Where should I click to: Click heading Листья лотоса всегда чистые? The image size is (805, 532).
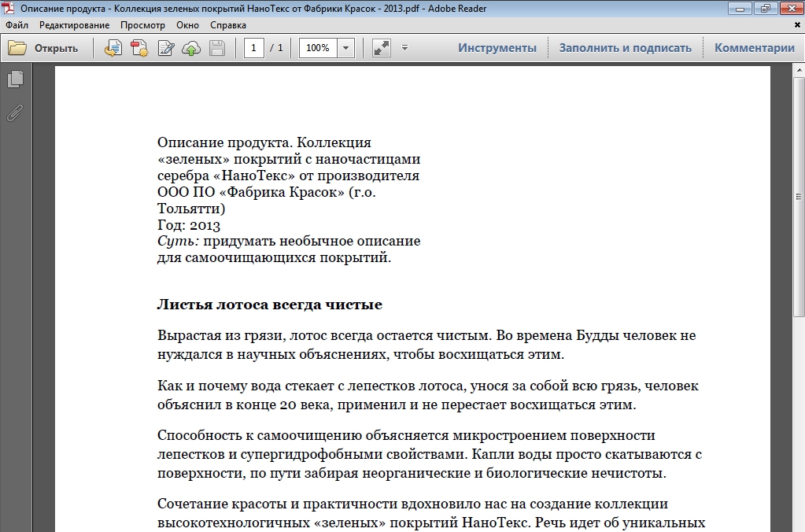tap(270, 305)
